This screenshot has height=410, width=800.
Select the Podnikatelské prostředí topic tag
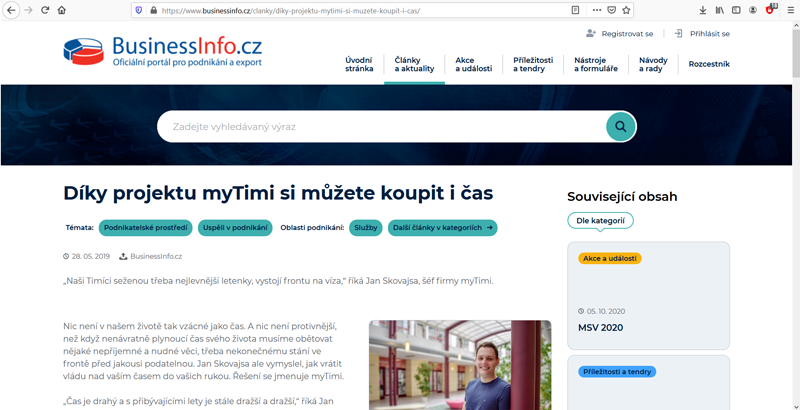[x=145, y=228]
